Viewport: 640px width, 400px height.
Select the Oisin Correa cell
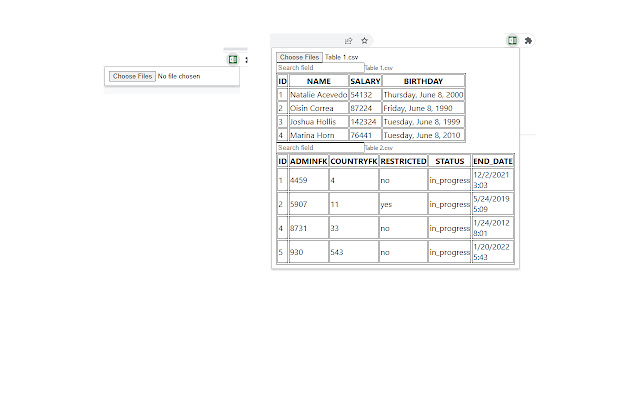coord(319,108)
